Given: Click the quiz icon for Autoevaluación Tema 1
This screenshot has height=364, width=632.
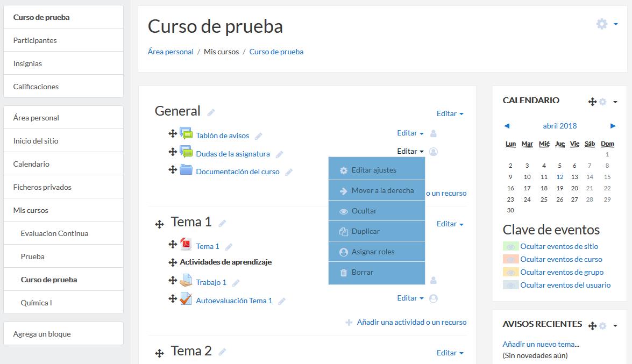Looking at the screenshot, I should [x=186, y=299].
